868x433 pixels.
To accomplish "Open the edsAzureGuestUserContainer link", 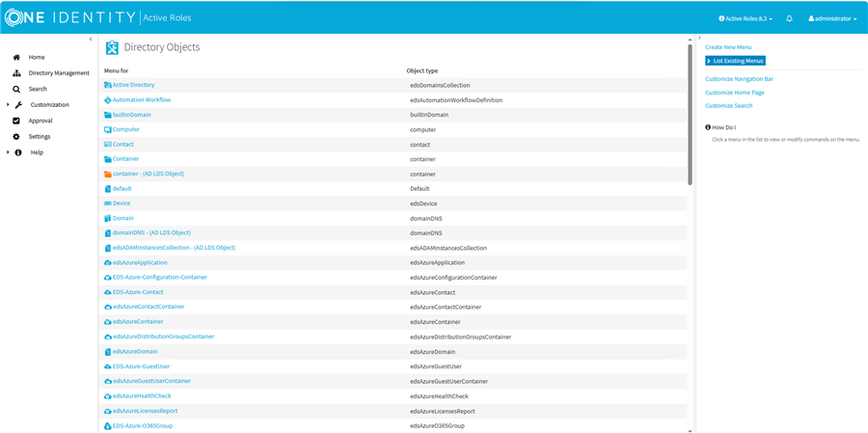I will 151,382.
